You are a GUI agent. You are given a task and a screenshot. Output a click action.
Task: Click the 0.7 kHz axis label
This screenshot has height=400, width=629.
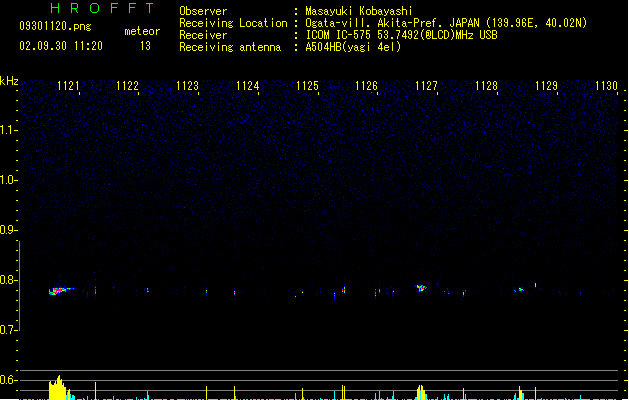(8, 330)
